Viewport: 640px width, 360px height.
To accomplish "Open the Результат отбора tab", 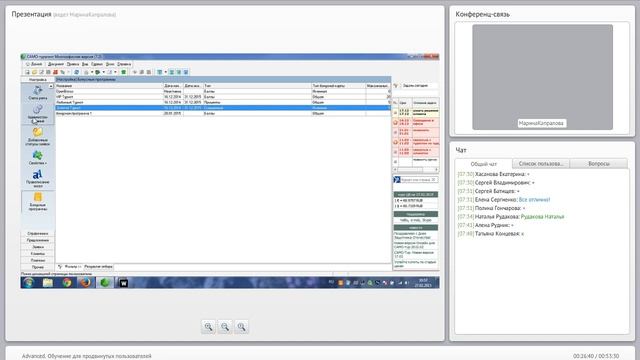I will 98,267.
